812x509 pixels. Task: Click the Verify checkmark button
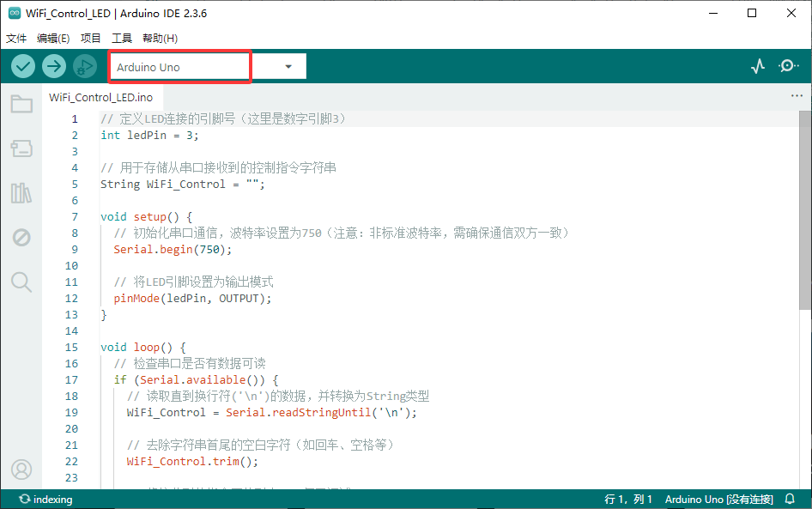[23, 66]
